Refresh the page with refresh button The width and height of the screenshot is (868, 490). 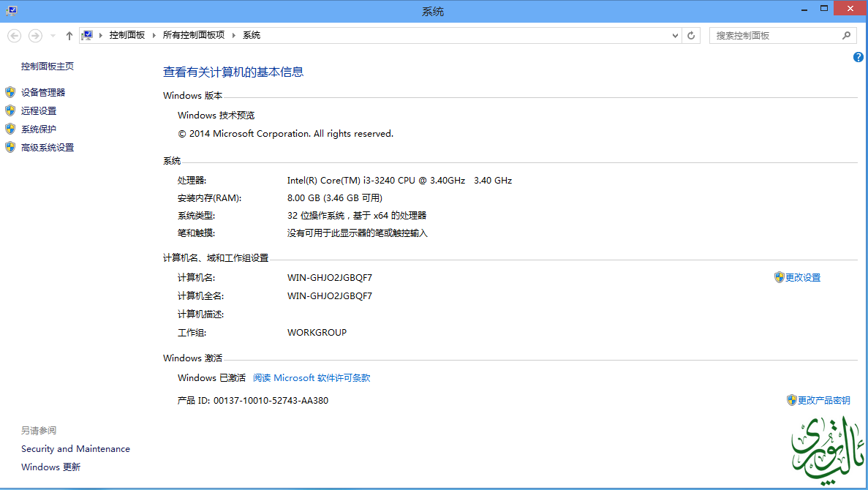(691, 35)
